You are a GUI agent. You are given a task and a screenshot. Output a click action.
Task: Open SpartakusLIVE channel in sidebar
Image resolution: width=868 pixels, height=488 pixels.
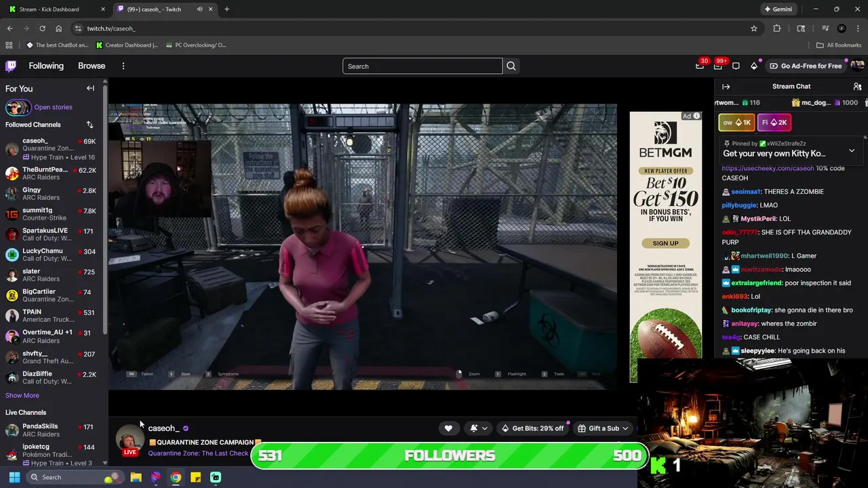pos(52,234)
